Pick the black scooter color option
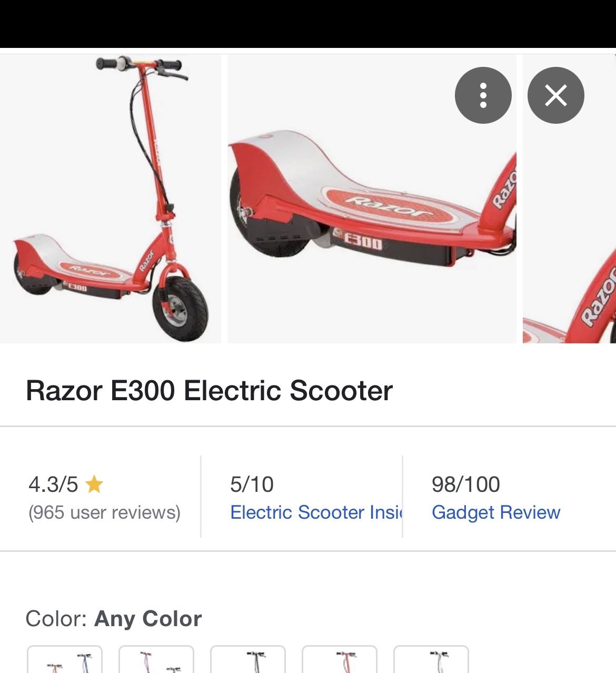 point(248,659)
